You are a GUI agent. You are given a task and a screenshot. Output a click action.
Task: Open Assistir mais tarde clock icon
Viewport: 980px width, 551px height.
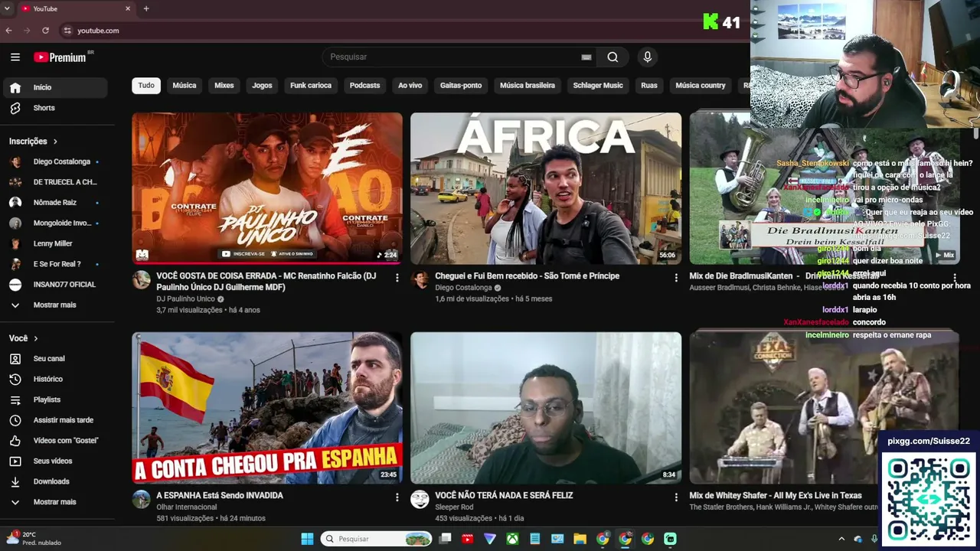[x=15, y=420]
